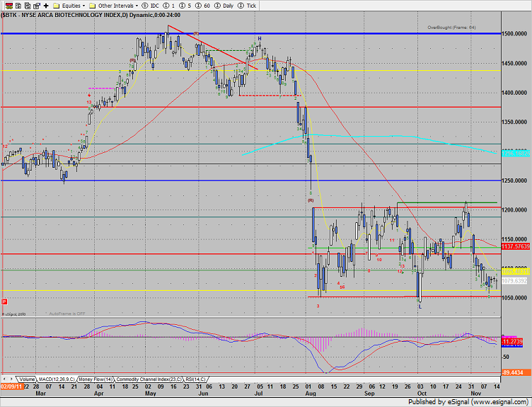Click the second toolbar page icon
This screenshot has width=532, height=407.
point(18,6)
